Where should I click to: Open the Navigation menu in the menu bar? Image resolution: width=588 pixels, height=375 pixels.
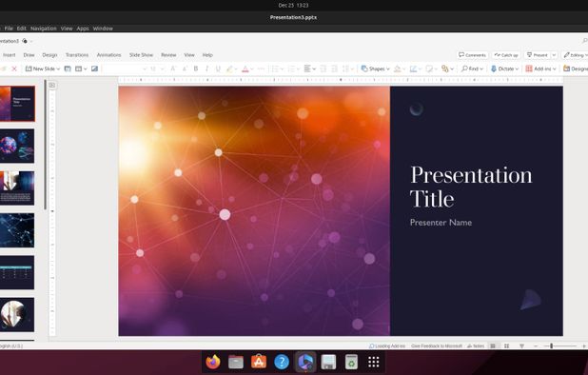(44, 29)
